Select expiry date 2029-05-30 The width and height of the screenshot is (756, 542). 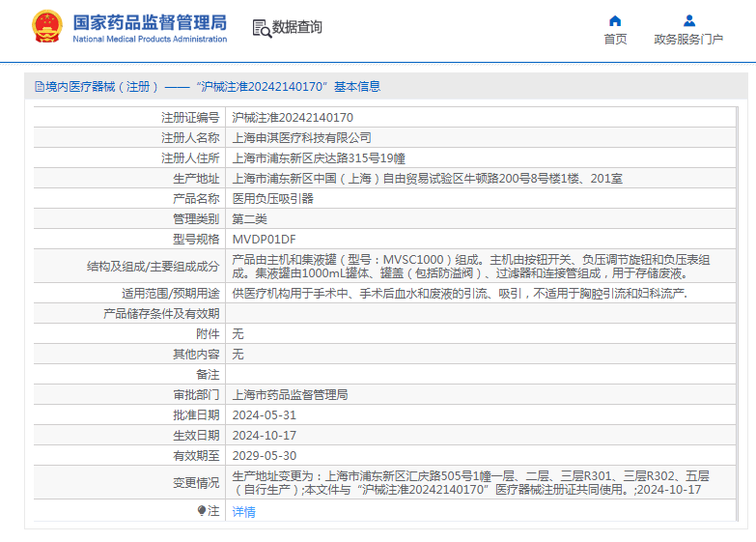[x=265, y=456]
